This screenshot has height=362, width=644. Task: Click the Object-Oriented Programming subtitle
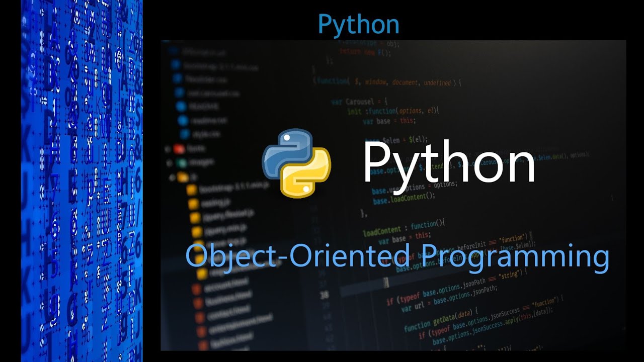click(397, 257)
